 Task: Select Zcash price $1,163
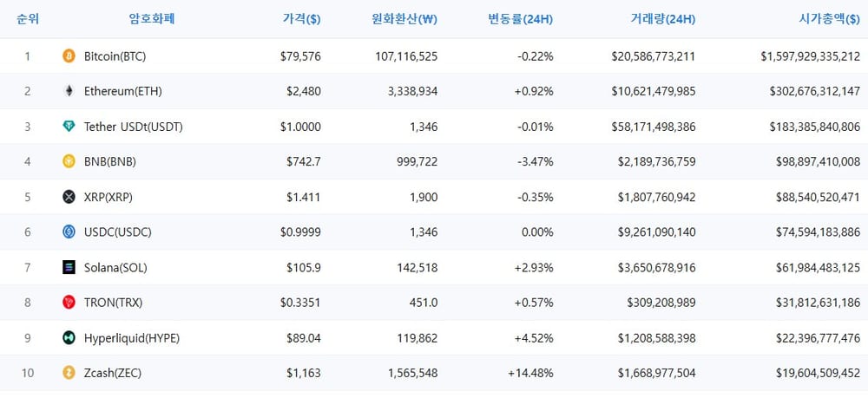(x=303, y=374)
